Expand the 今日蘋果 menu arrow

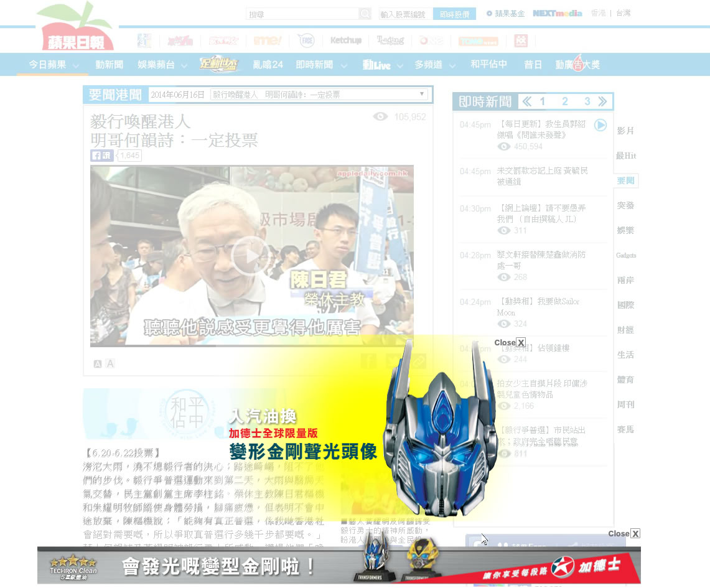click(76, 65)
